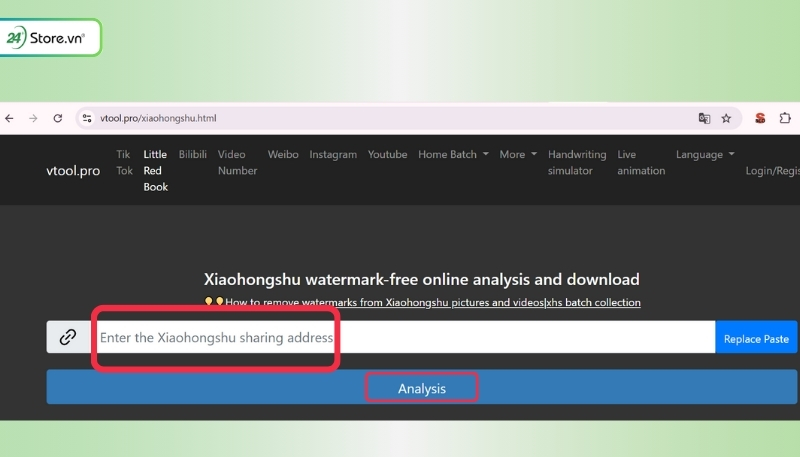The width and height of the screenshot is (800, 457).
Task: Click the translate page icon
Action: coord(704,118)
